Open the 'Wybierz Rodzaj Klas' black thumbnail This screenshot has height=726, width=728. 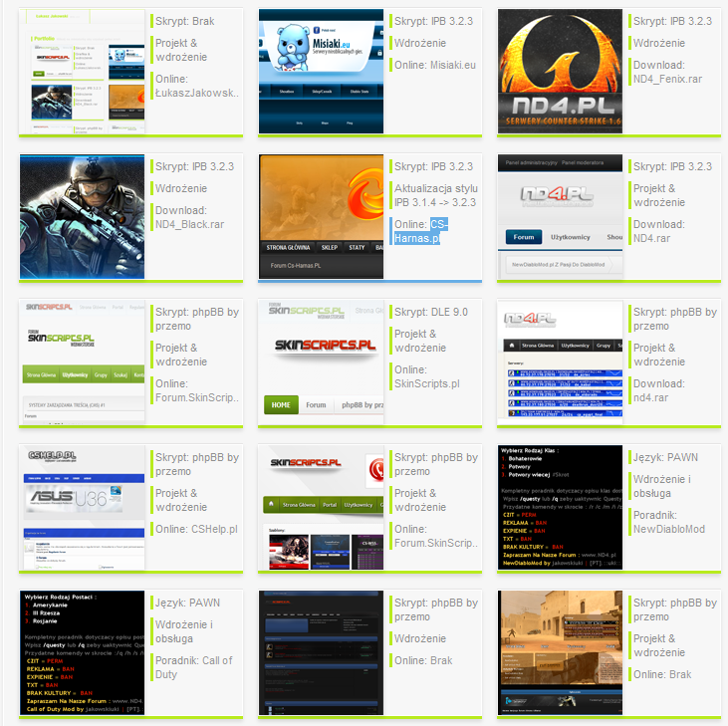560,507
